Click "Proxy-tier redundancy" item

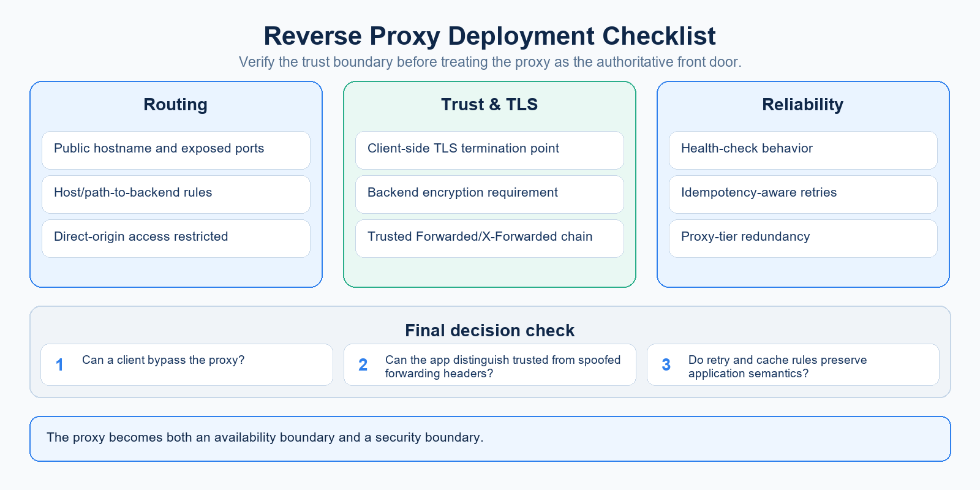[803, 238]
